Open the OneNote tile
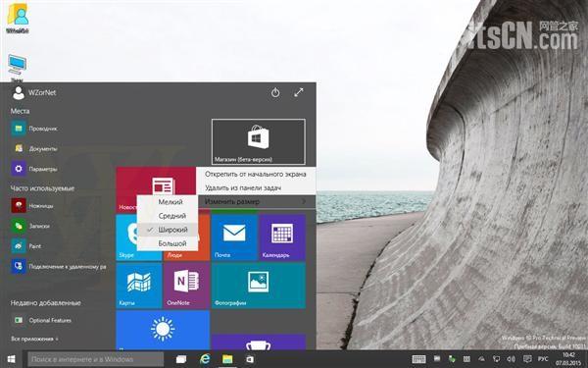Screen dimensions: 588x368 186,285
